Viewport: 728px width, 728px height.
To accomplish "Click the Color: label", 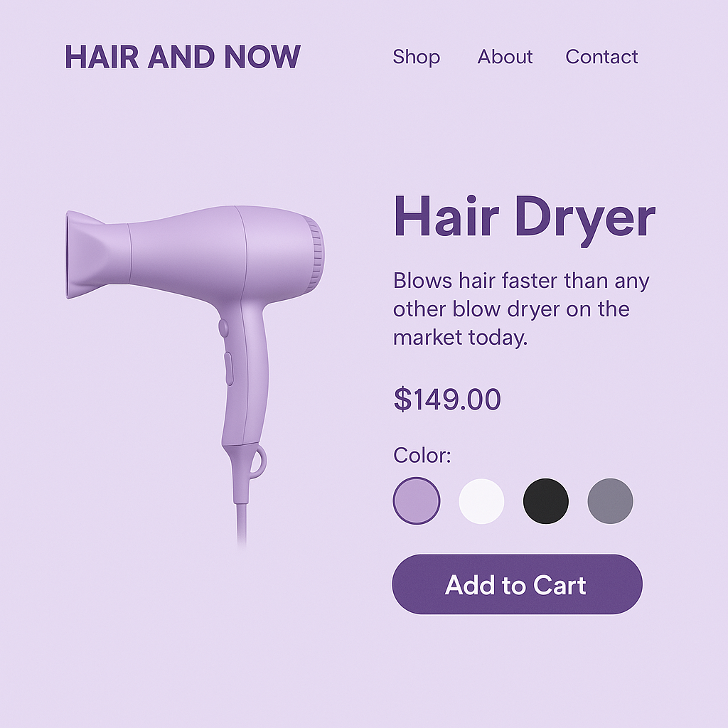I will click(422, 455).
